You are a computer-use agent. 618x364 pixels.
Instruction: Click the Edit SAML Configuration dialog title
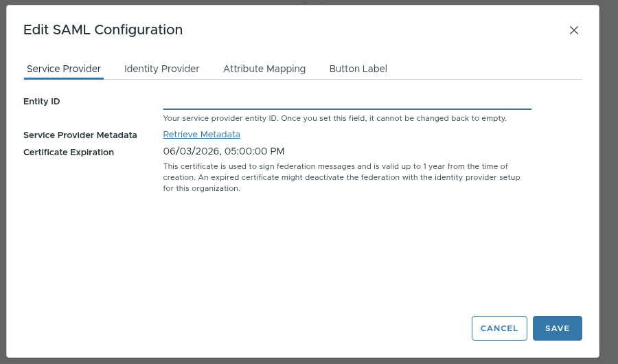click(103, 30)
